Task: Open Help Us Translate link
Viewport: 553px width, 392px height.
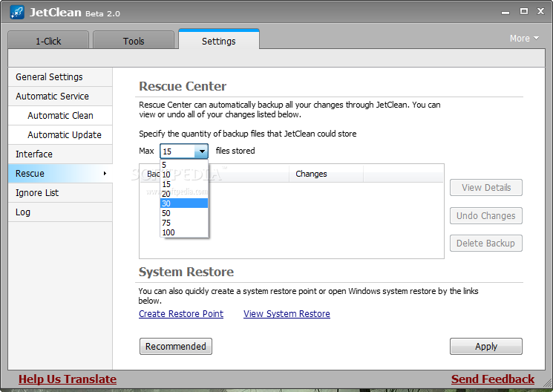Action: click(68, 379)
